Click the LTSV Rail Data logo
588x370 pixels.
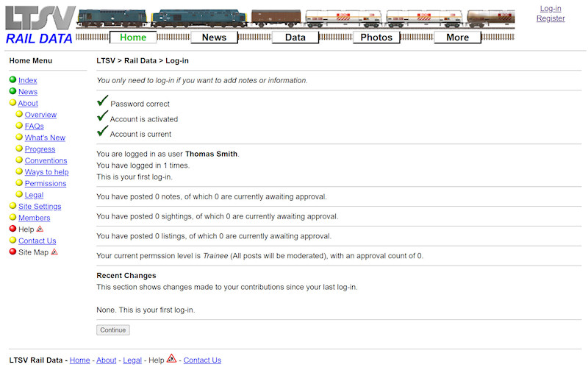39,25
